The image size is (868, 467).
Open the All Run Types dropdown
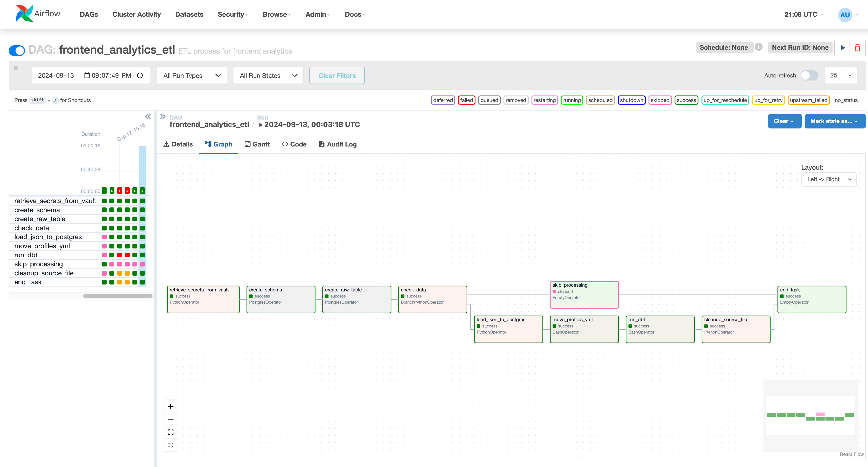tap(191, 76)
